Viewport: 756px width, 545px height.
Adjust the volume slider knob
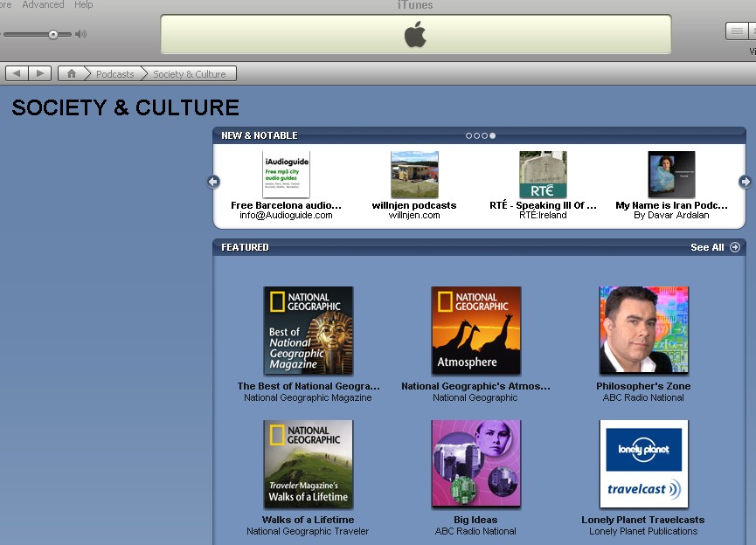53,34
